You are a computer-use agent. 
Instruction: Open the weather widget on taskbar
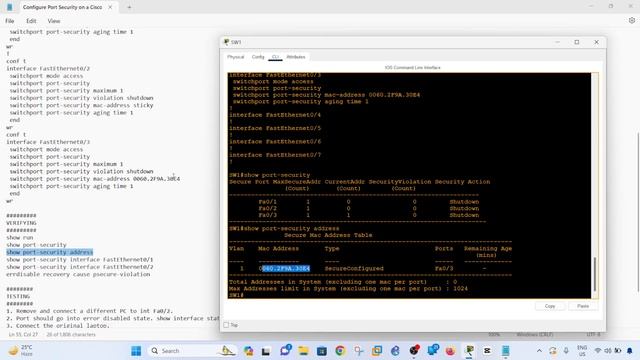[21, 350]
